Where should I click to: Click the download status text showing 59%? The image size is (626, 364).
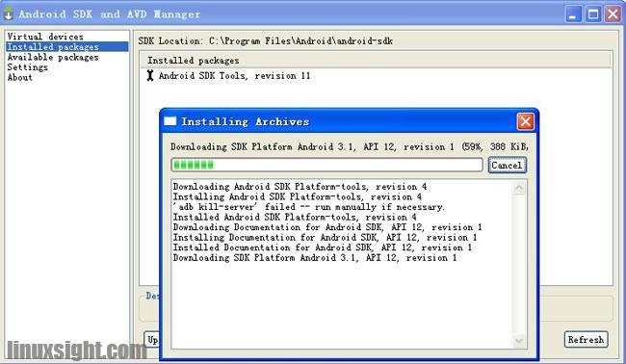[x=350, y=146]
